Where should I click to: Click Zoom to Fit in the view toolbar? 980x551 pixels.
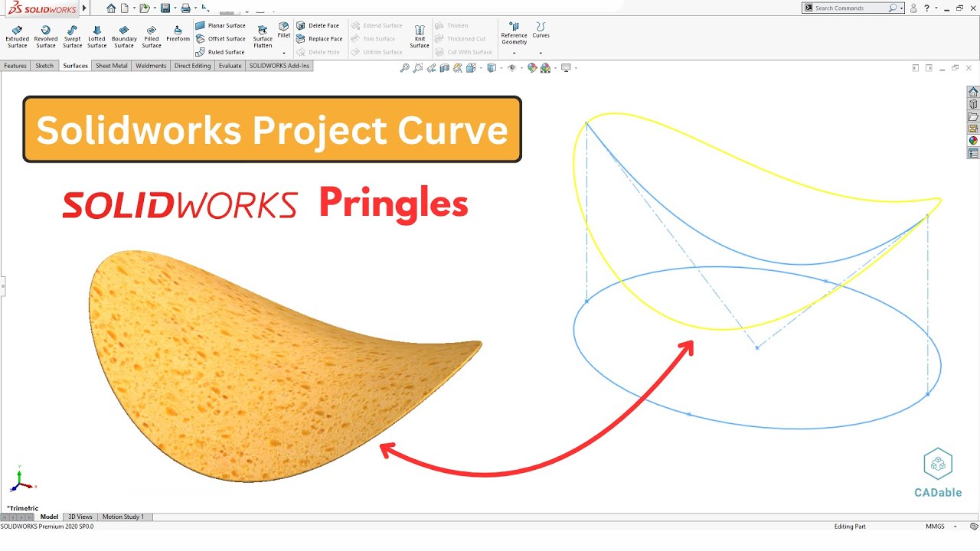(x=405, y=68)
